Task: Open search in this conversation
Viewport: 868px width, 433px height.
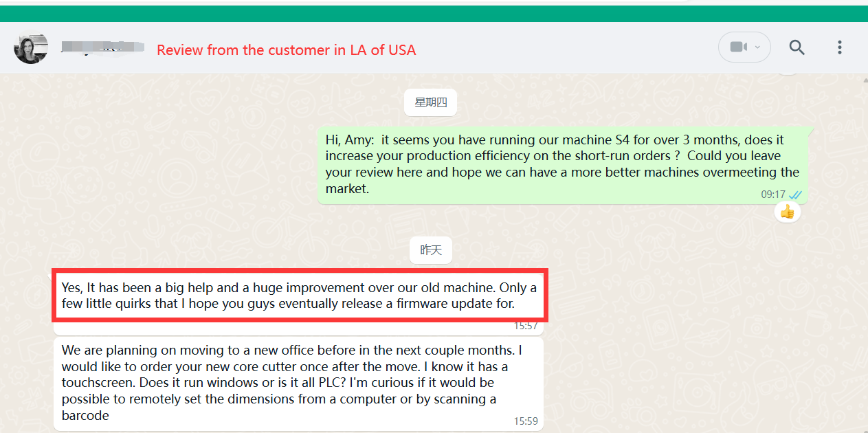Action: pos(797,47)
